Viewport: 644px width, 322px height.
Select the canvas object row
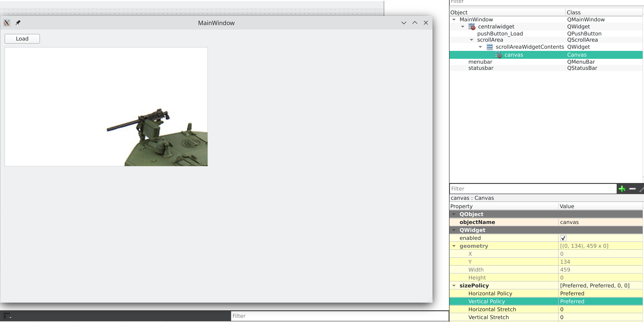click(546, 55)
